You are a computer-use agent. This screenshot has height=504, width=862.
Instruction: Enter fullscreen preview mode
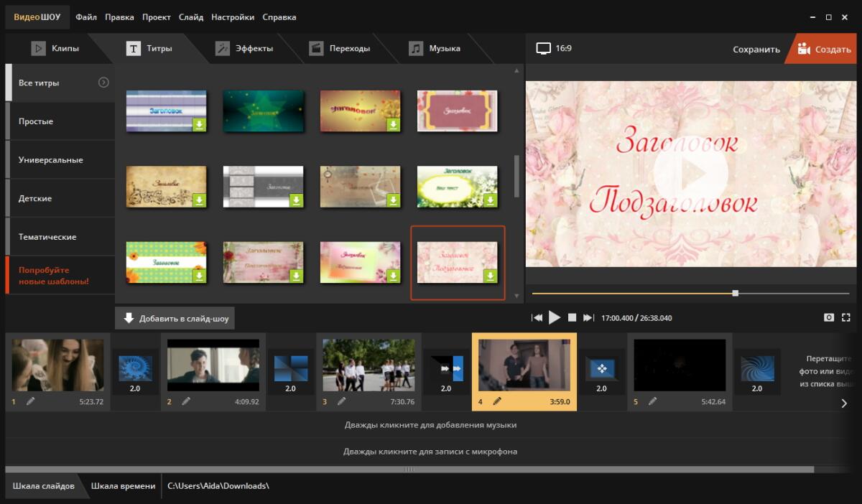pyautogui.click(x=846, y=317)
